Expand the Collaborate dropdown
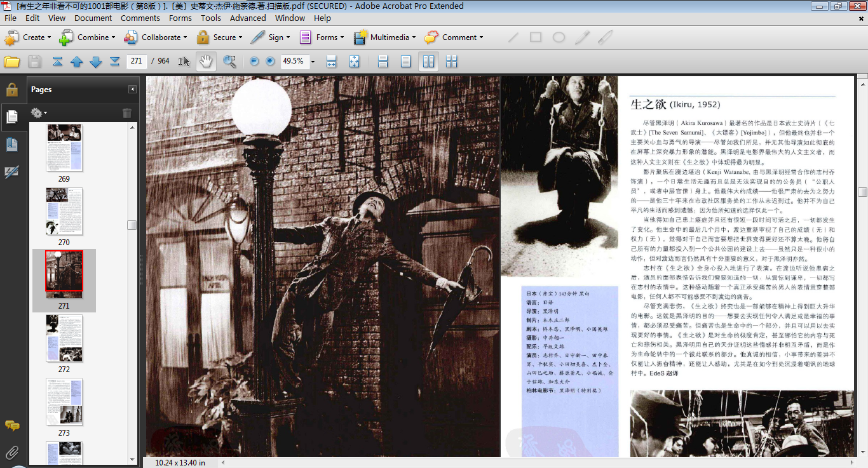The image size is (868, 468). (154, 37)
